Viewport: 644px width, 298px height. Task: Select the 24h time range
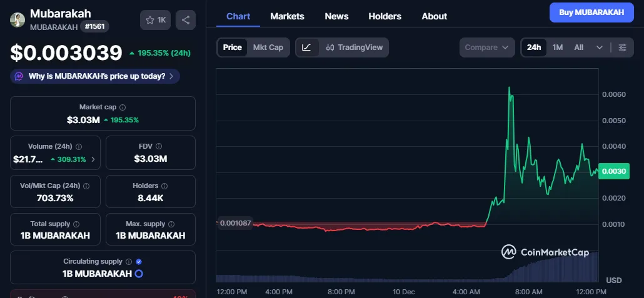534,47
